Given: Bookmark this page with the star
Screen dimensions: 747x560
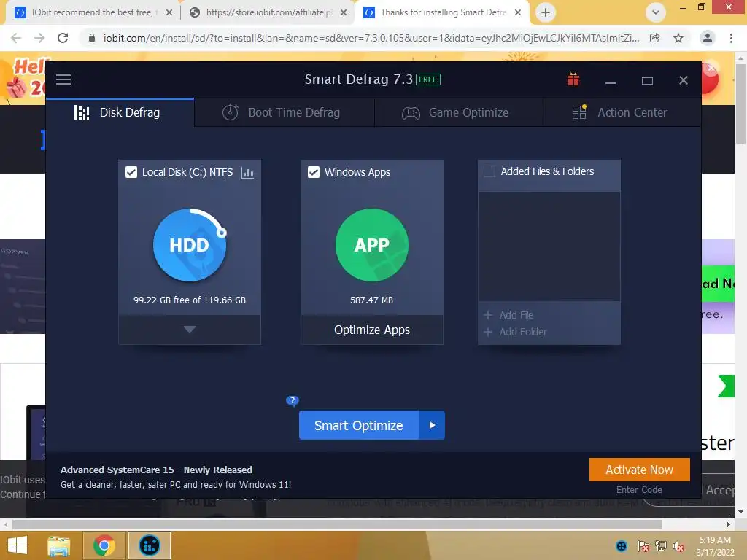Looking at the screenshot, I should point(678,38).
